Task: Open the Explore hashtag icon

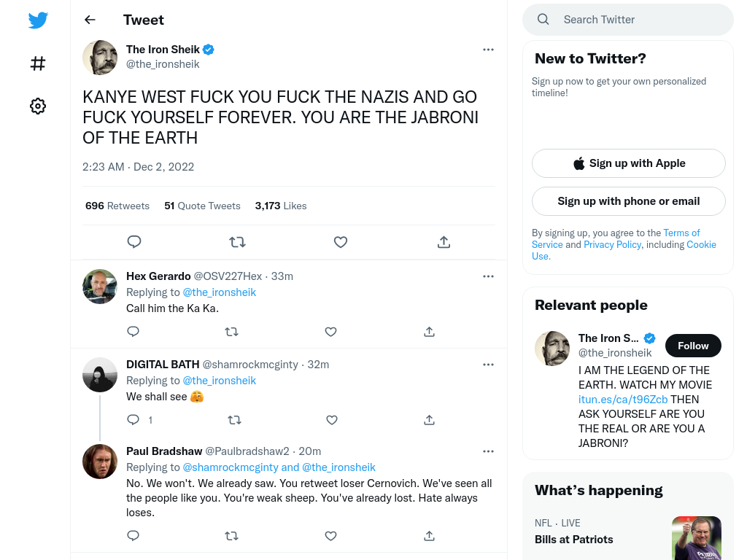Action: [x=38, y=63]
